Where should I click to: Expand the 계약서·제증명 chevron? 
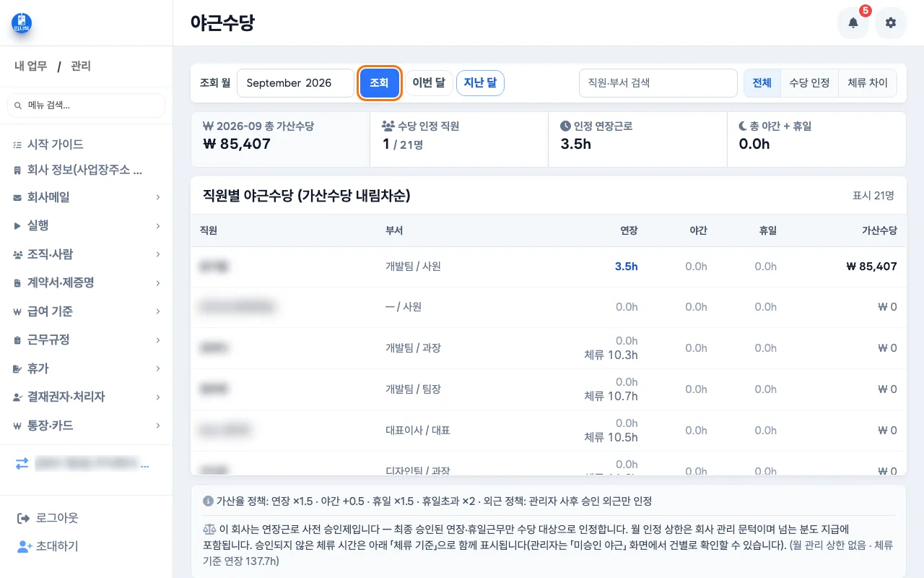click(157, 282)
